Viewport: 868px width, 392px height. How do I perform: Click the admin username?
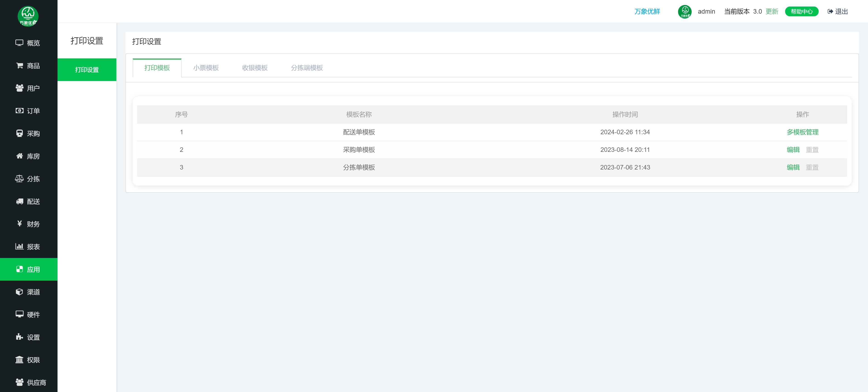coord(706,12)
